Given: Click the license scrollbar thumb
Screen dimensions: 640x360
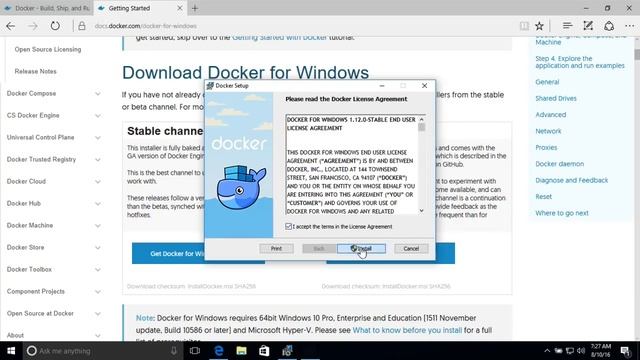Looking at the screenshot, I should [x=422, y=127].
